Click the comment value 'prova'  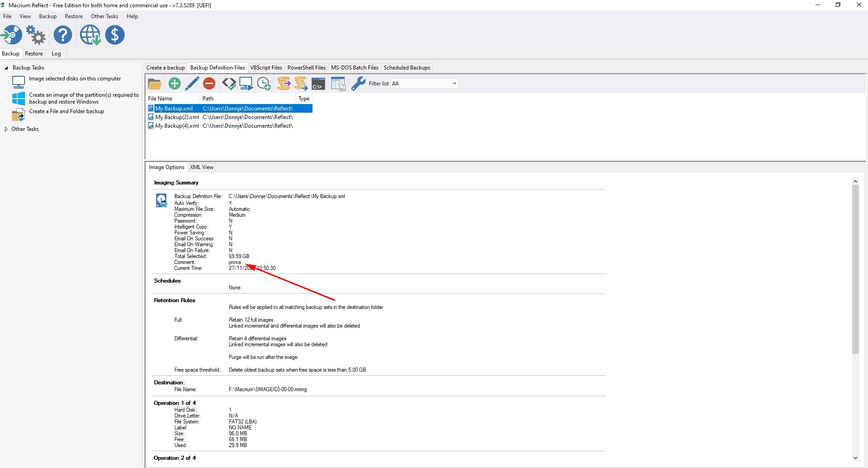235,262
